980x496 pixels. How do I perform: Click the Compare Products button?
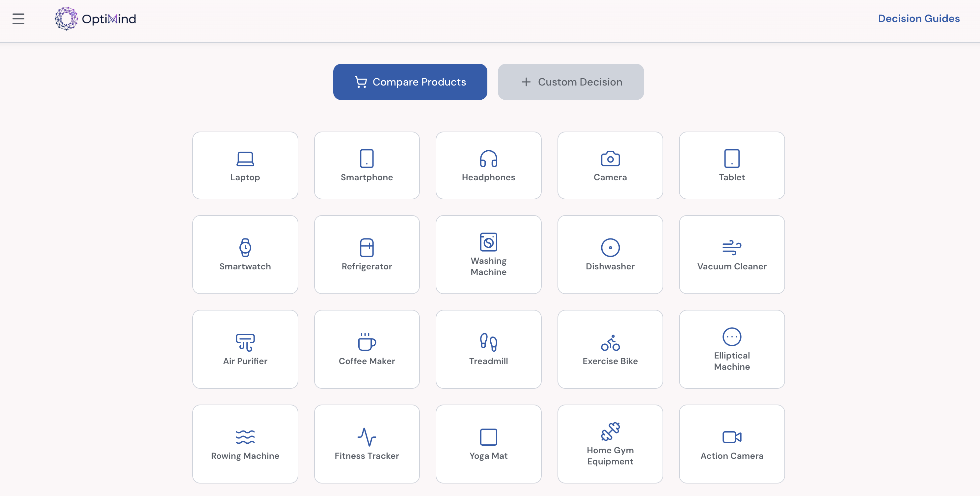point(410,82)
